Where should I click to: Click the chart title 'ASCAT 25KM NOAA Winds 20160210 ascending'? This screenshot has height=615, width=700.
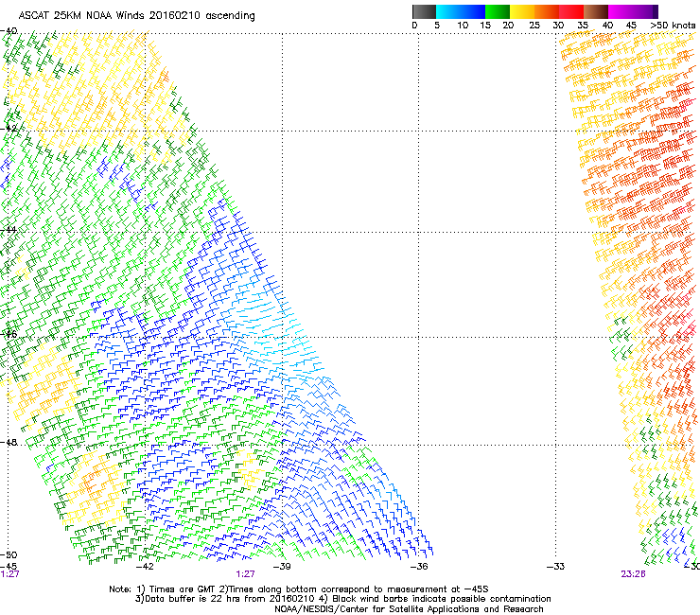pyautogui.click(x=136, y=16)
